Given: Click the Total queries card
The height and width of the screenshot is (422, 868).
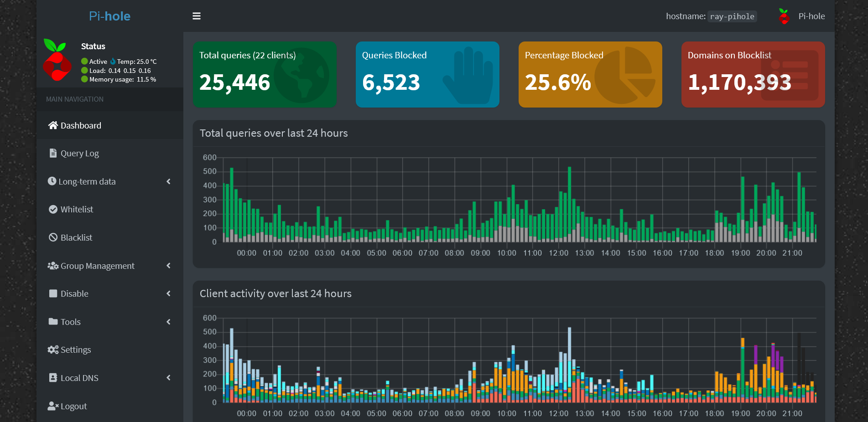Looking at the screenshot, I should [265, 75].
